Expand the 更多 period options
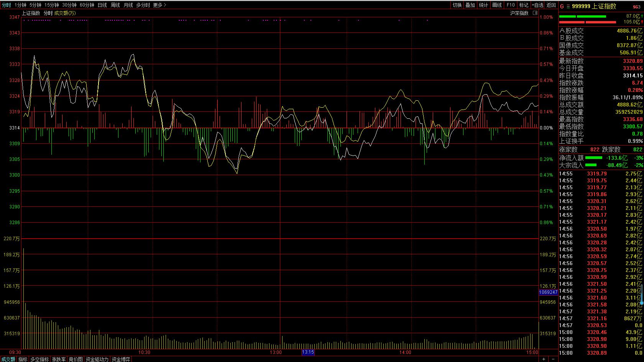 (x=159, y=5)
